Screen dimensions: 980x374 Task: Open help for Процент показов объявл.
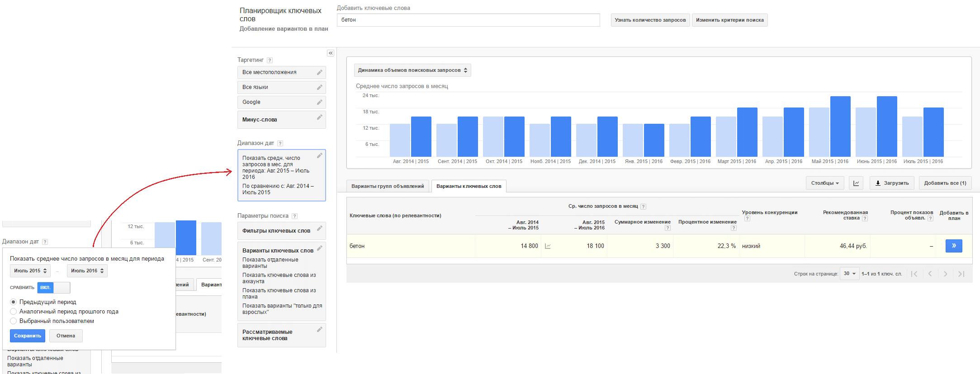[930, 218]
